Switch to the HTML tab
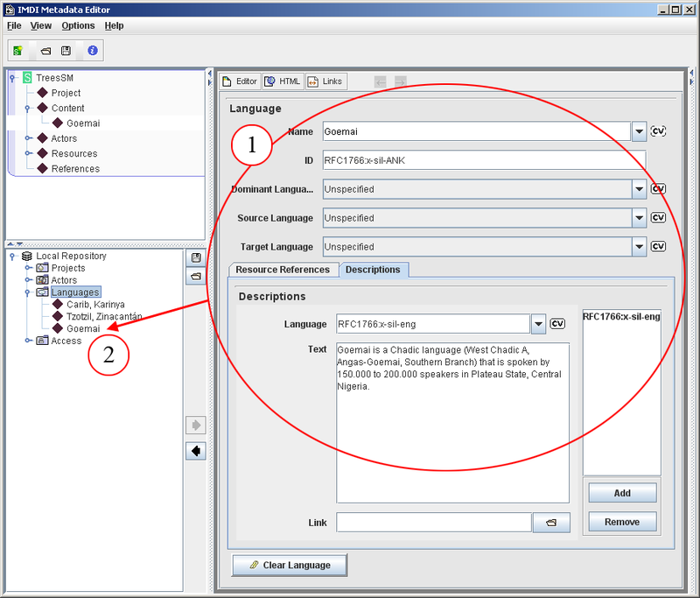The width and height of the screenshot is (700, 598). click(x=283, y=81)
